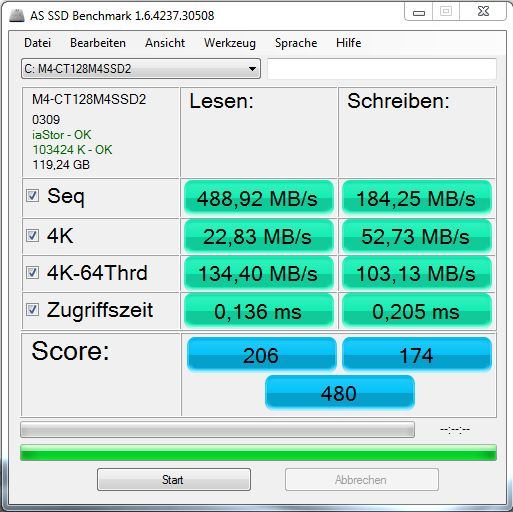Select the C: M4-CT128M4SSD2 drive combo box

coord(141,69)
